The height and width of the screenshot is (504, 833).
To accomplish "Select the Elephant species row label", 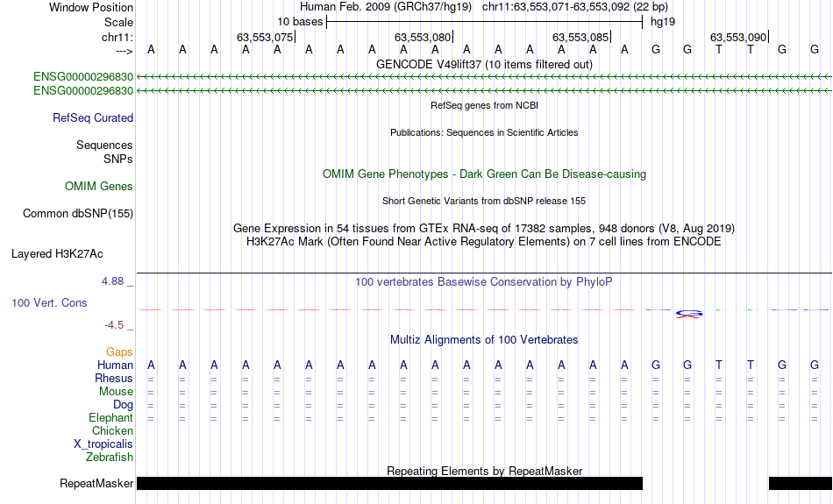I will (111, 418).
